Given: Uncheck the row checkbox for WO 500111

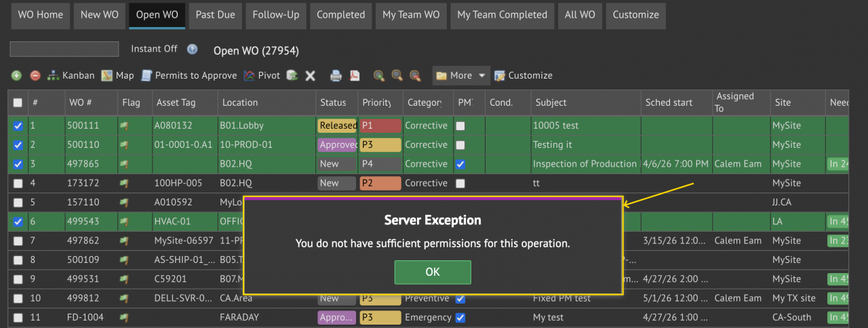Looking at the screenshot, I should point(18,126).
